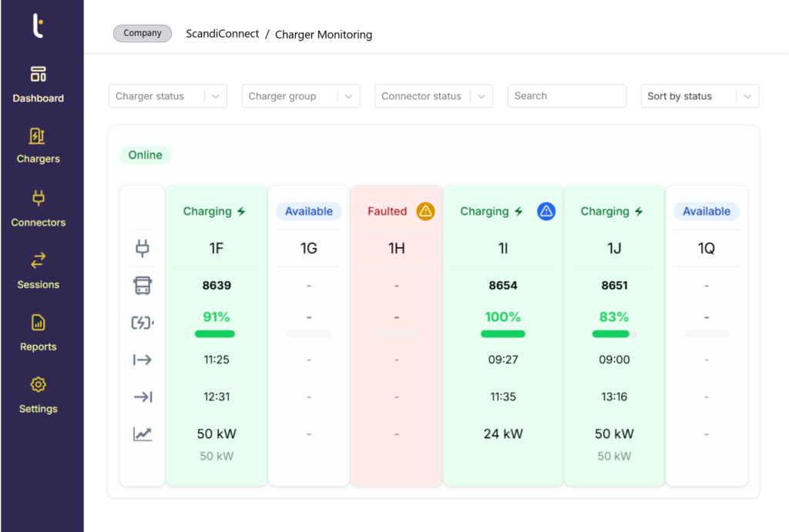Click the connector plug row icon
Viewport: 789px width, 532px height.
pyautogui.click(x=142, y=248)
